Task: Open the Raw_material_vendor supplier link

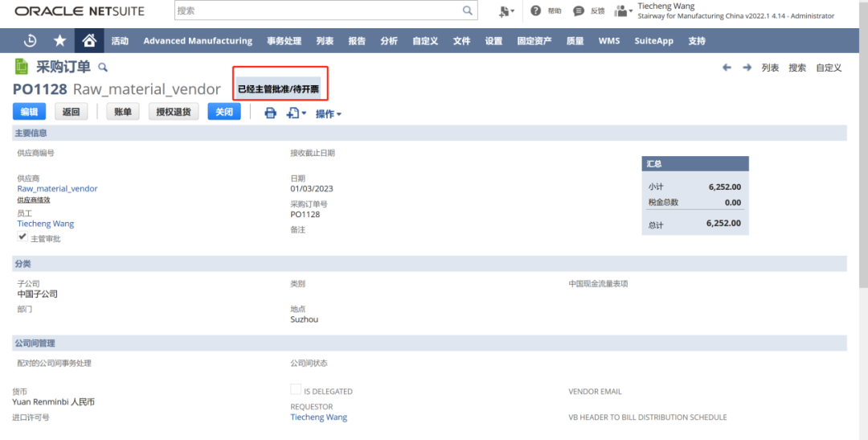Action: tap(58, 188)
